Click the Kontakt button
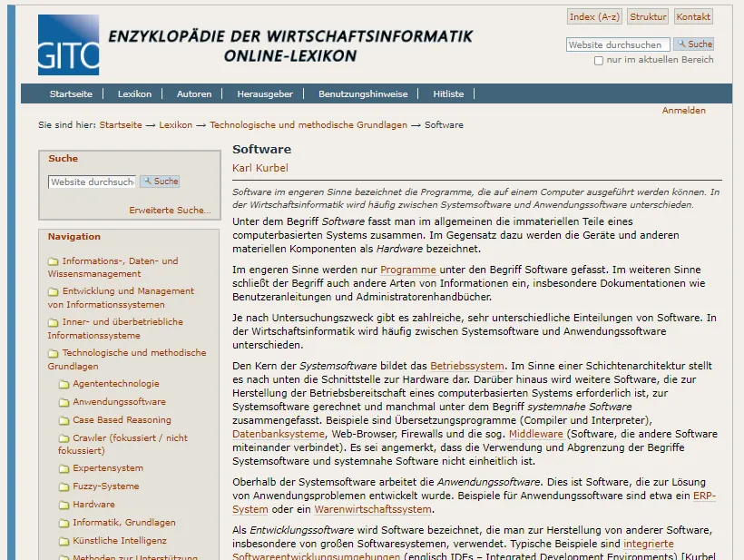This screenshot has height=560, width=744. click(693, 16)
